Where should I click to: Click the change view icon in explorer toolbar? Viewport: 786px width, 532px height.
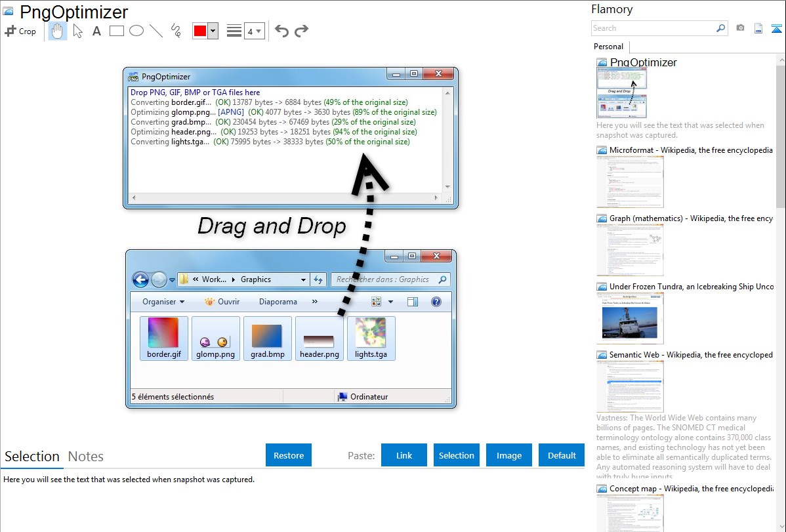click(x=377, y=302)
